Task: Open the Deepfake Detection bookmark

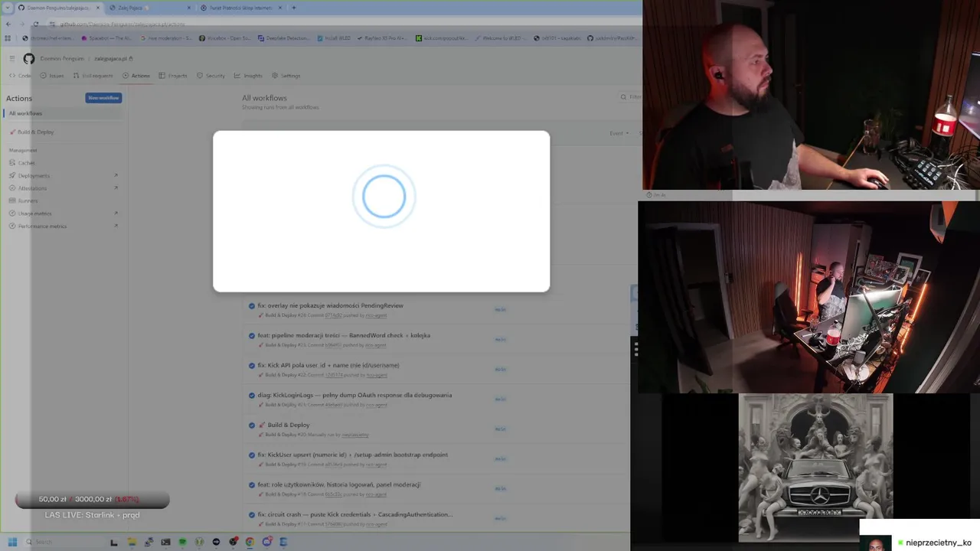Action: 283,37
